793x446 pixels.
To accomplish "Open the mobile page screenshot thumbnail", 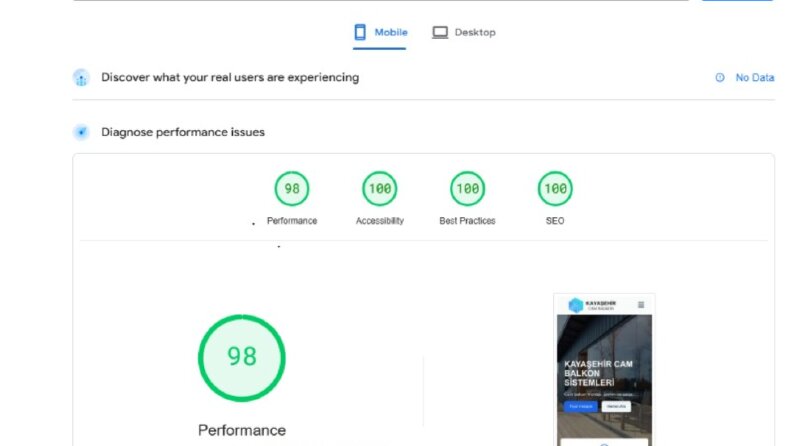I will [604, 370].
